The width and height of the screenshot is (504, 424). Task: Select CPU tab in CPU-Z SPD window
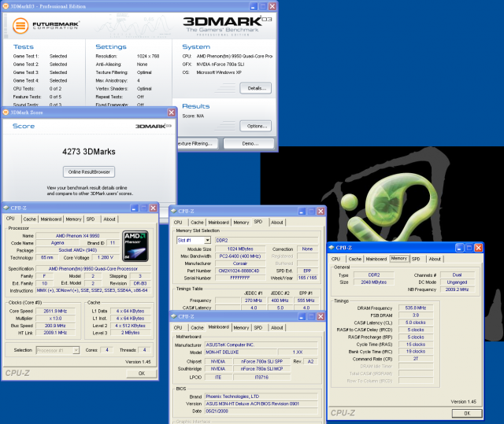point(178,223)
